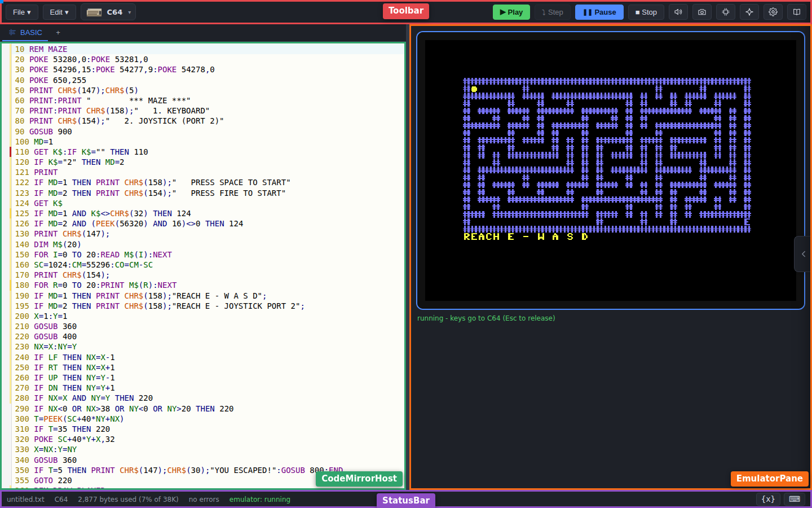The height and width of the screenshot is (508, 812).
Task: Click the 'GOTO 220' code line
Action: pyautogui.click(x=209, y=480)
